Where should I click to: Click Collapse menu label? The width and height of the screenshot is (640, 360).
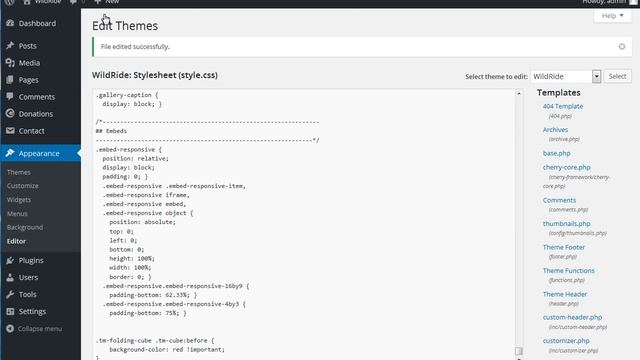click(40, 329)
